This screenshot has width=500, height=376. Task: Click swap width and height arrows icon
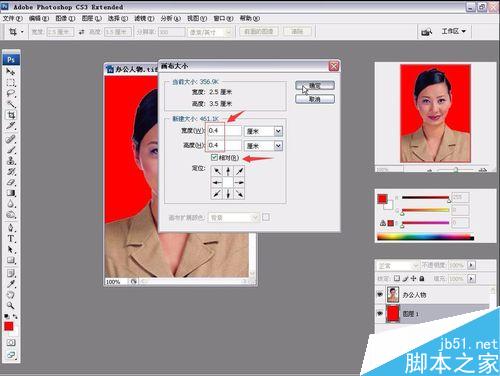point(81,32)
